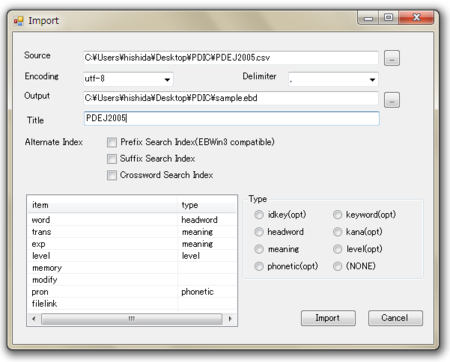450x362 pixels.
Task: Minimize the Import window
Action: pos(368,18)
